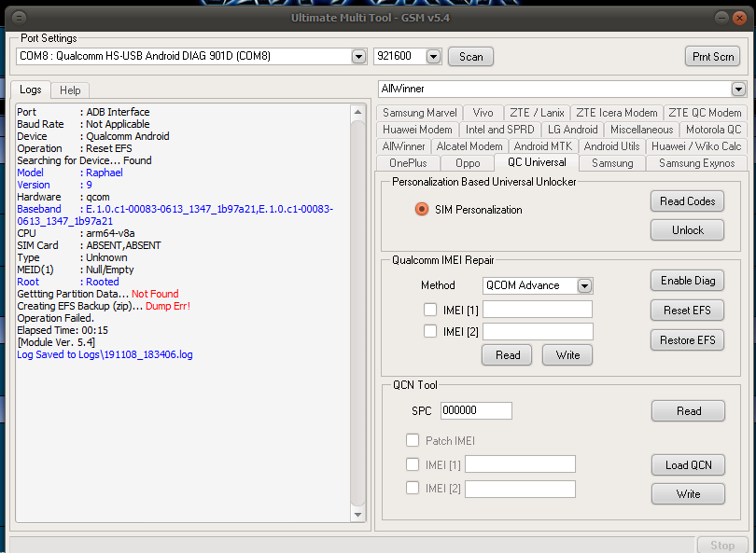
Task: Open the Samsung Exynos tab
Action: (x=695, y=163)
